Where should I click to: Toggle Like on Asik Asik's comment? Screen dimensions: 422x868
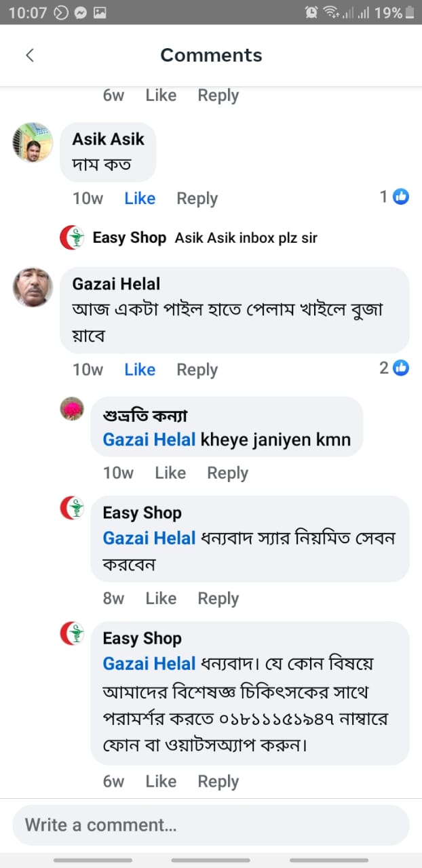[x=140, y=198]
